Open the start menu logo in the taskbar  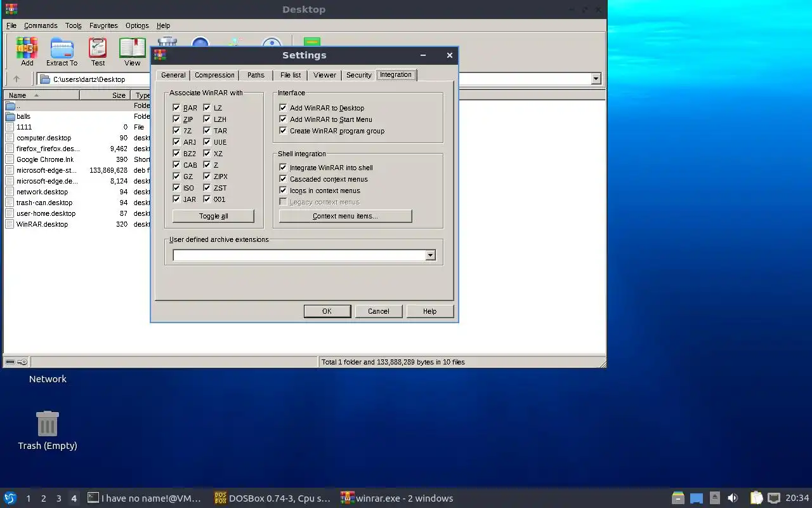[10, 498]
